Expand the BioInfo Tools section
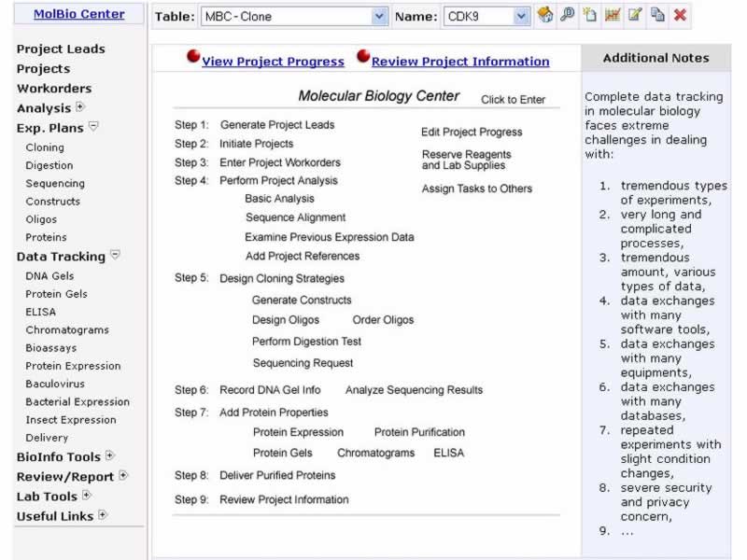Viewport: 747px width, 560px height. pos(109,456)
